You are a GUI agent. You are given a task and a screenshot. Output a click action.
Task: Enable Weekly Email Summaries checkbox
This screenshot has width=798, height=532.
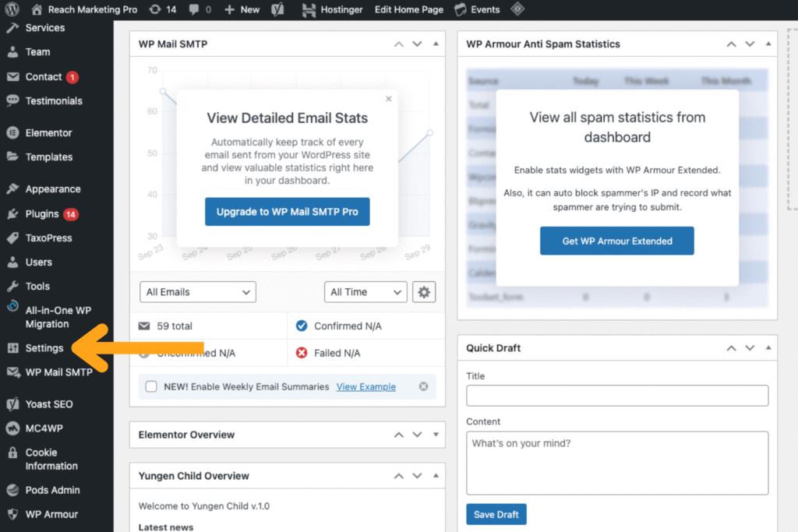click(x=151, y=386)
